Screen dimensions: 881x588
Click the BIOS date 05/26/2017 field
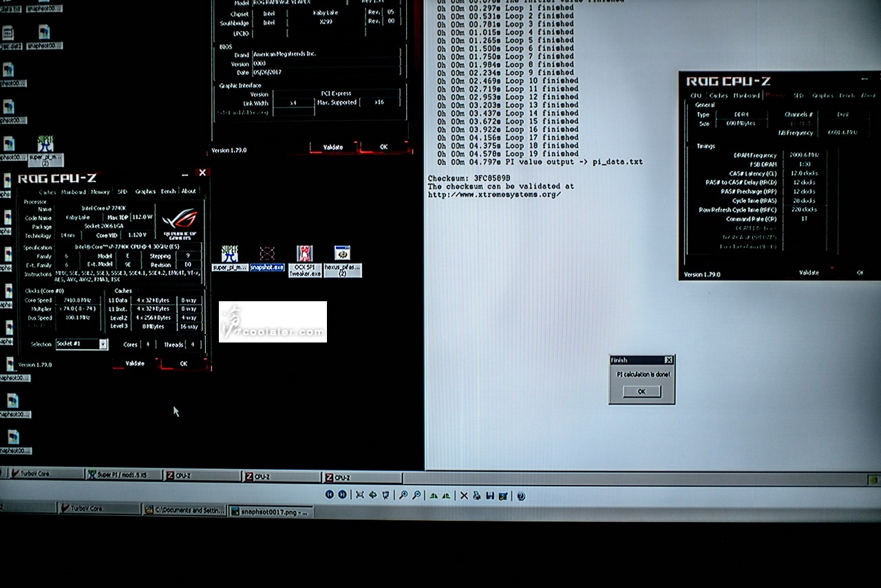[x=326, y=72]
